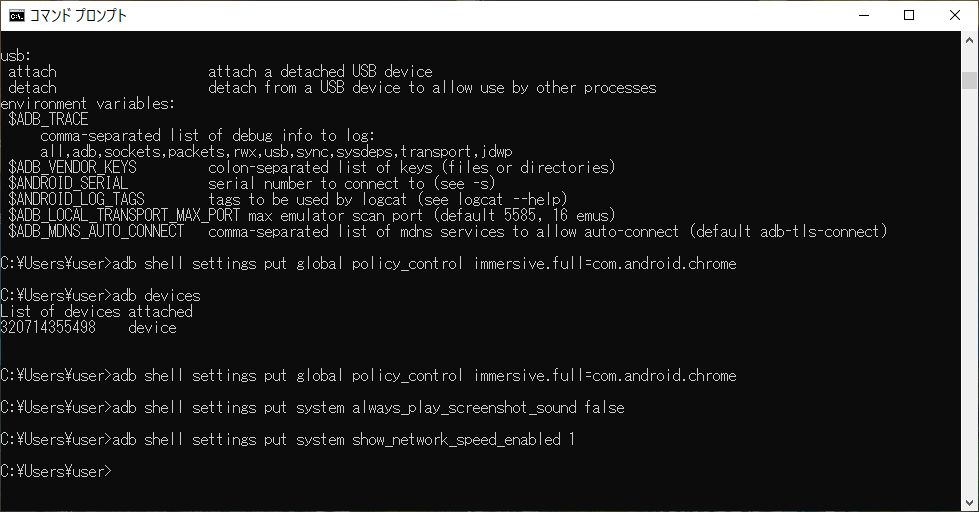Click the "adb devices" command text
The width and height of the screenshot is (979, 512).
click(156, 296)
